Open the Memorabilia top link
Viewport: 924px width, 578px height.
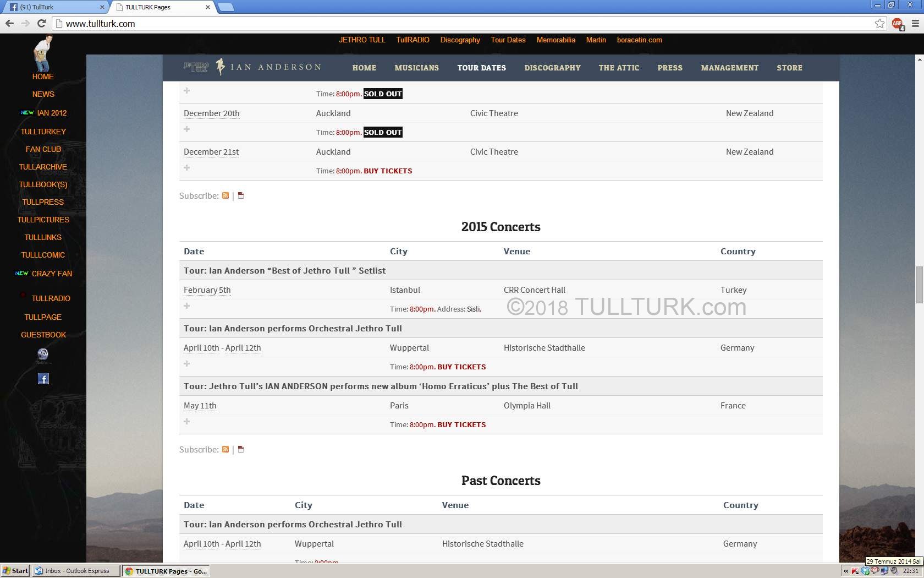[555, 40]
